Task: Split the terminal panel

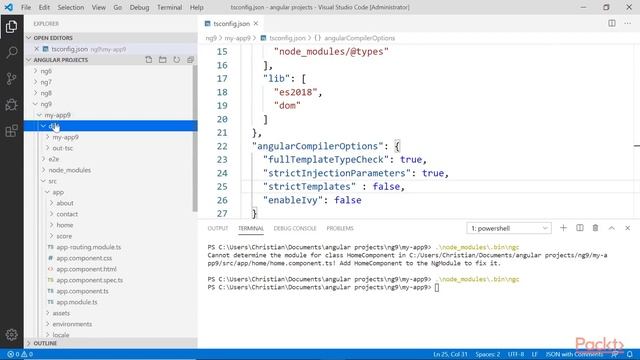Action: click(580, 228)
